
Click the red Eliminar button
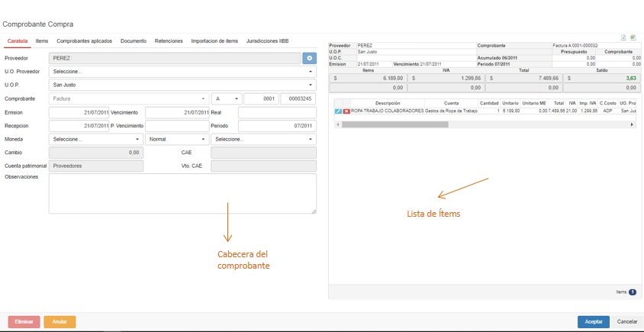pyautogui.click(x=24, y=322)
